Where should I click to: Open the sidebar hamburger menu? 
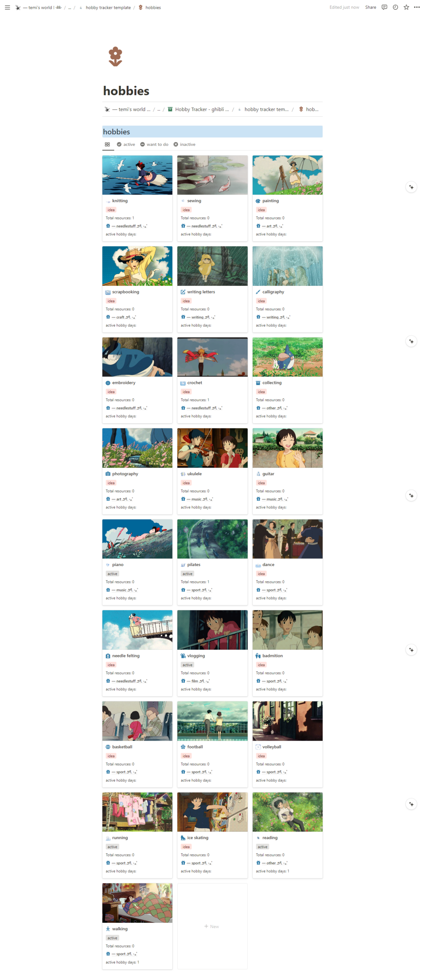pos(7,7)
